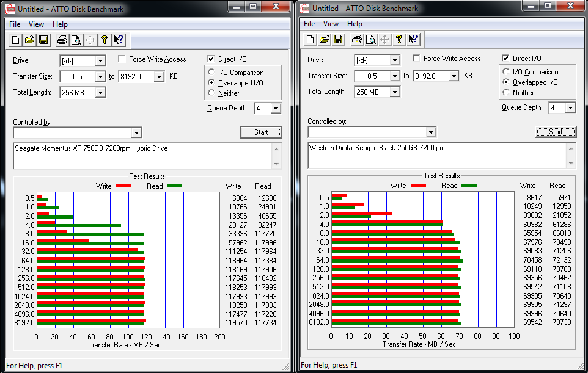This screenshot has height=373, width=588.
Task: Select Overlapped I/O radio in Western Digital window
Action: (x=506, y=82)
